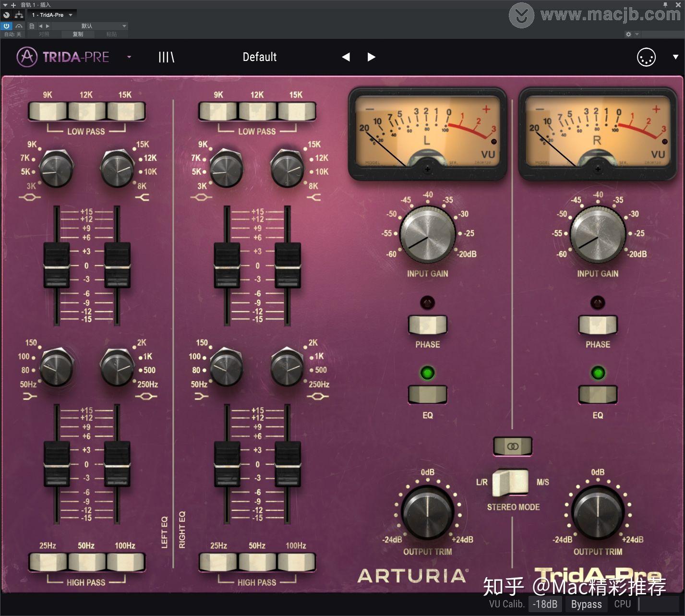Image resolution: width=685 pixels, height=616 pixels.
Task: Open the preset library browser icon
Action: 166,57
